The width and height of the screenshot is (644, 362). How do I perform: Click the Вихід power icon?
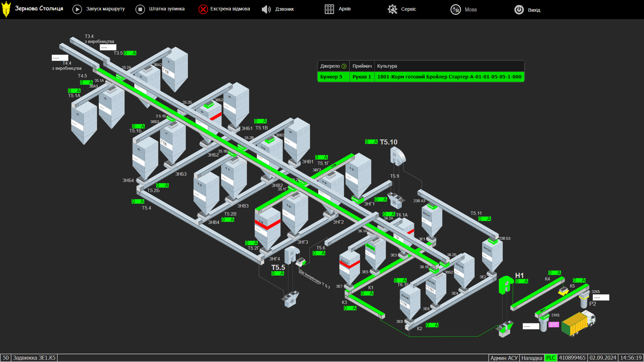(x=519, y=10)
